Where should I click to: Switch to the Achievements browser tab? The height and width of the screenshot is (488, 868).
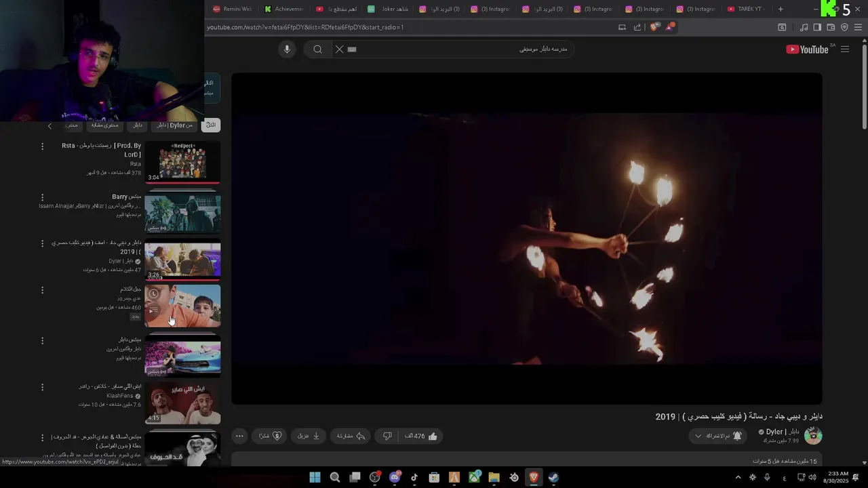[x=283, y=9]
